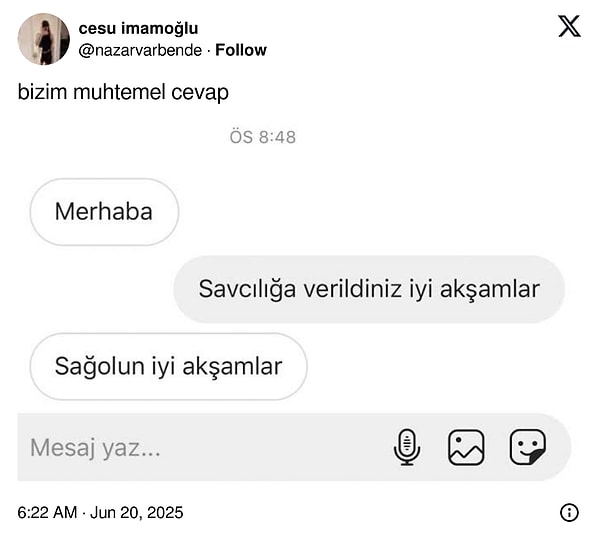Open cesu imamoğlu's profile avatar
The height and width of the screenshot is (543, 600).
click(43, 39)
